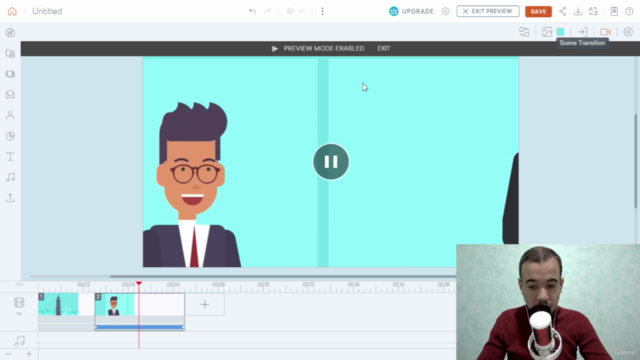
Task: Open the notes document icon
Action: click(x=614, y=11)
